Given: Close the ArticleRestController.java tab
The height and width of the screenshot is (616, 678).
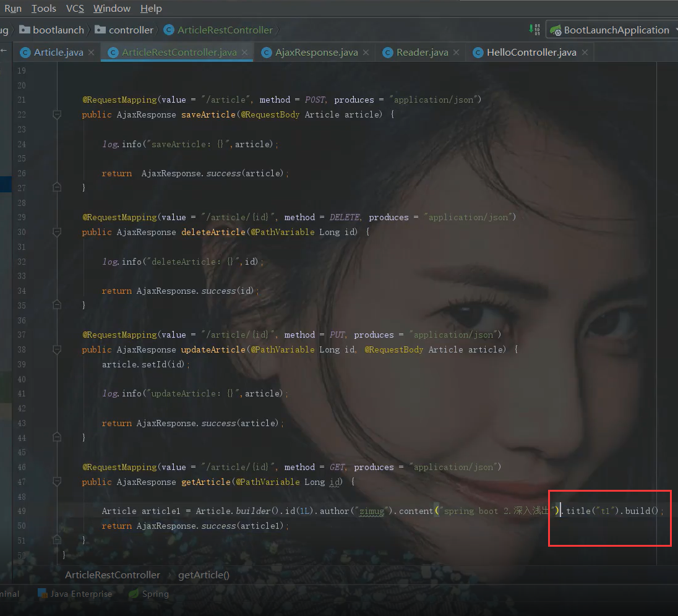Looking at the screenshot, I should tap(245, 53).
